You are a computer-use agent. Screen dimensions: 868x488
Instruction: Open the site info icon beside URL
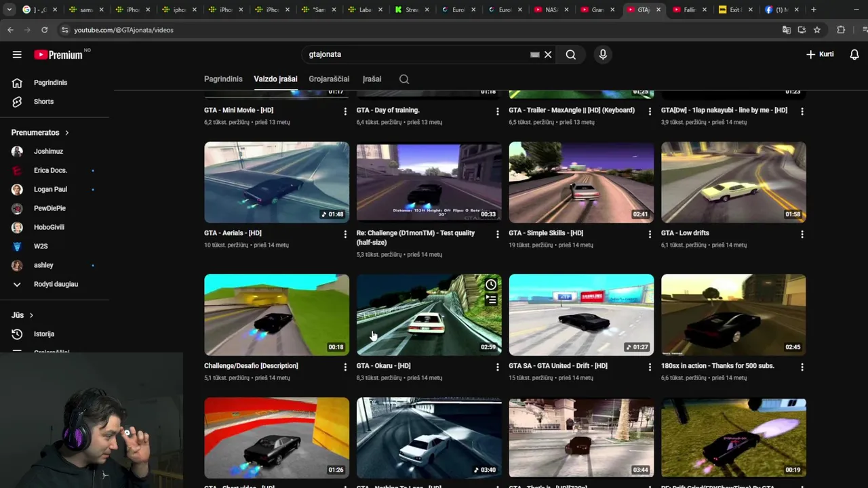pyautogui.click(x=64, y=30)
